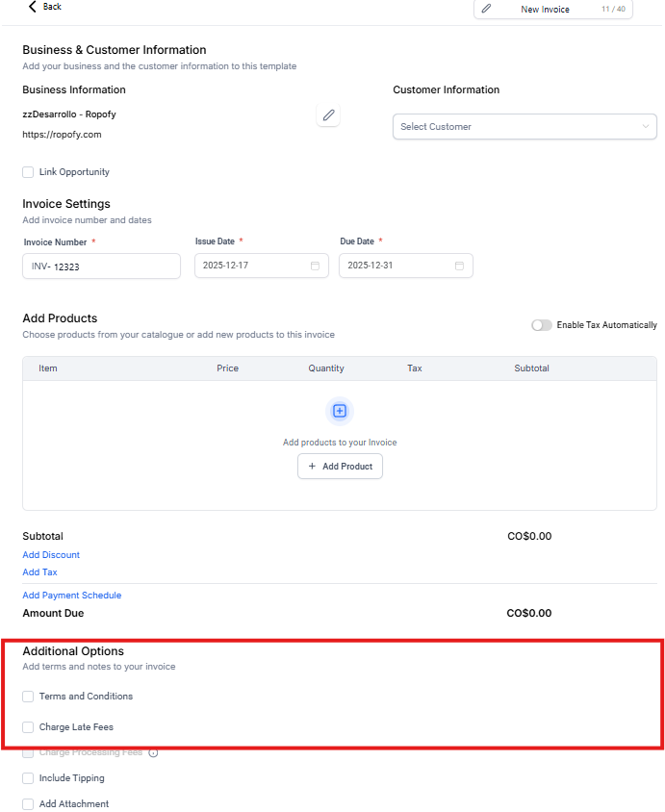Click info icon next to Charge Processing Fees
This screenshot has width=665, height=812.
click(x=153, y=752)
